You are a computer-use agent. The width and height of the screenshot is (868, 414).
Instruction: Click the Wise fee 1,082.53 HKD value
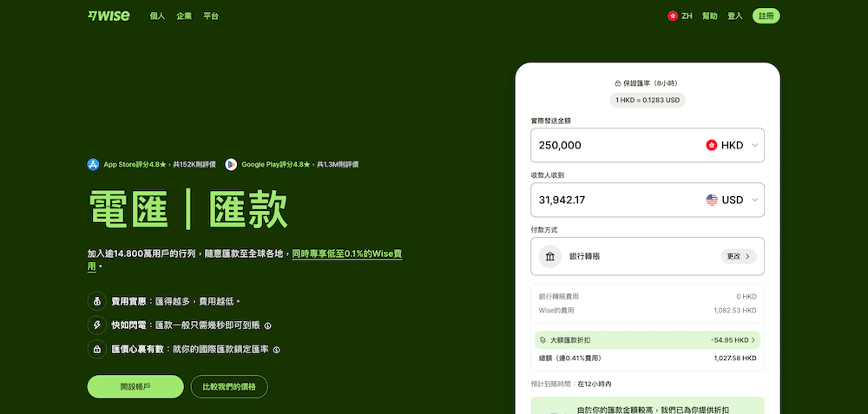[735, 311]
